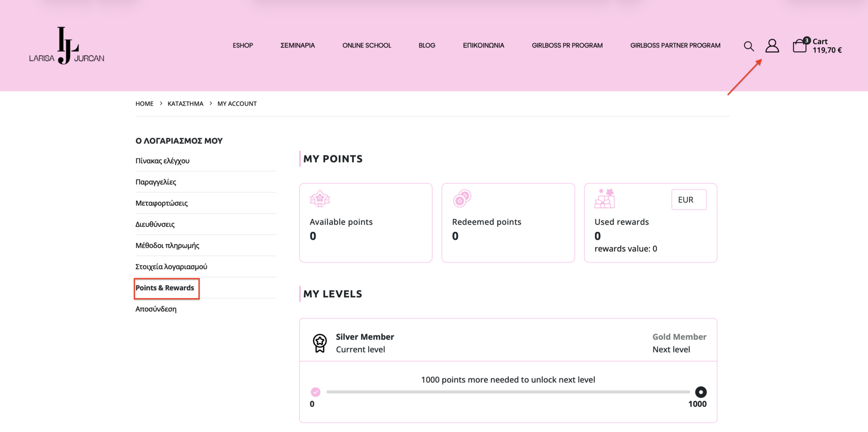Click the 'Next level' label
Screen dimensions: 868x432
click(x=671, y=350)
